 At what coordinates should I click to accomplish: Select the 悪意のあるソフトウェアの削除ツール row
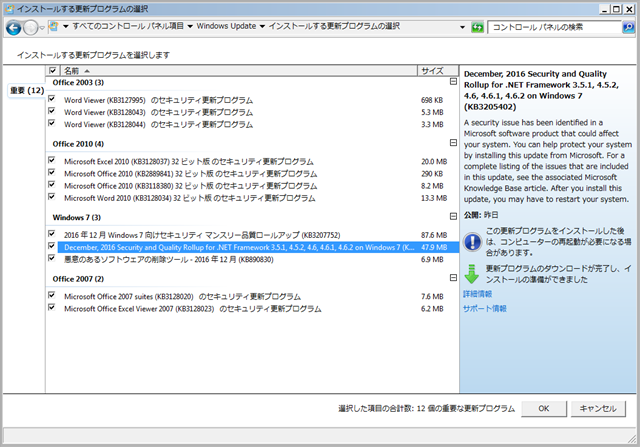(x=258, y=260)
